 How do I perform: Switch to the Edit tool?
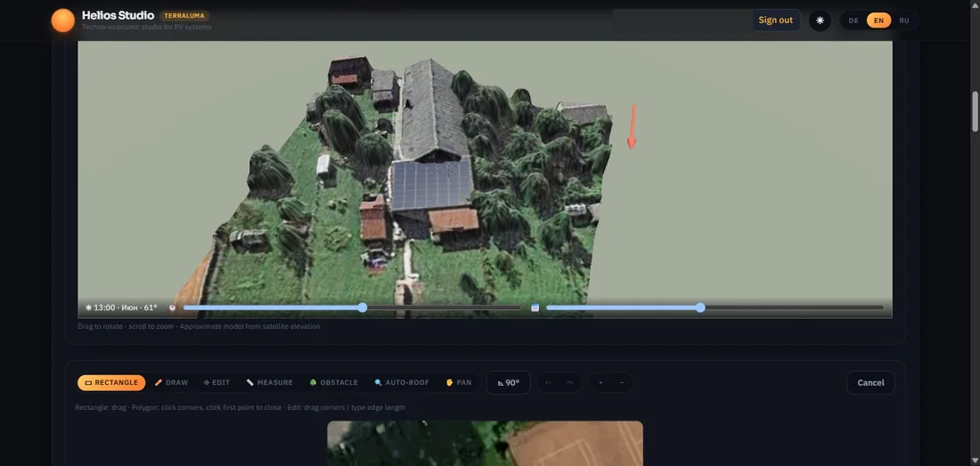(216, 382)
